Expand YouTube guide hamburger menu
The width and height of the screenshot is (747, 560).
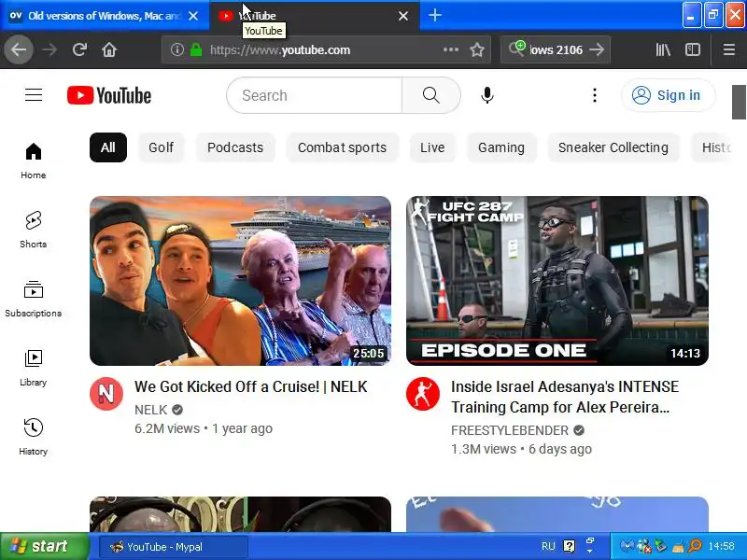34,95
